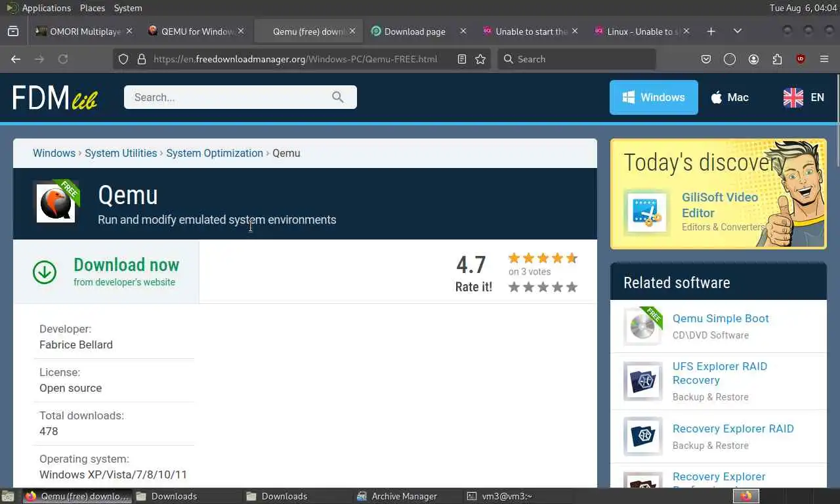840x504 pixels.
Task: Go back with the browser back arrow
Action: (16, 59)
